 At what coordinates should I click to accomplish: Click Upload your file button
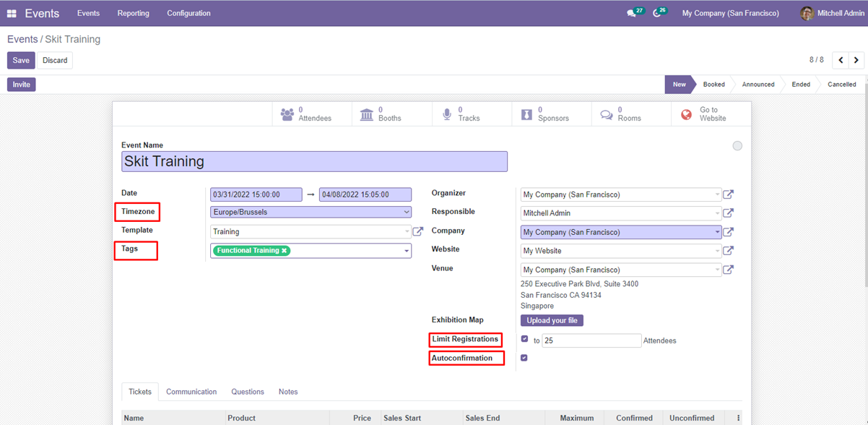coord(552,320)
